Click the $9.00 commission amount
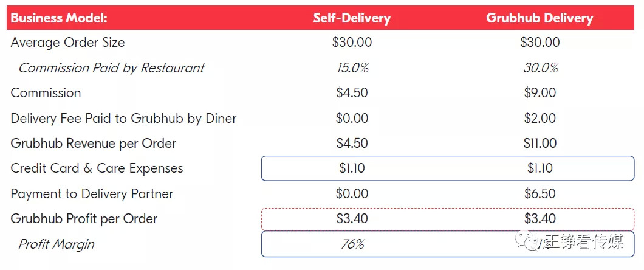644x270 pixels. pyautogui.click(x=540, y=93)
